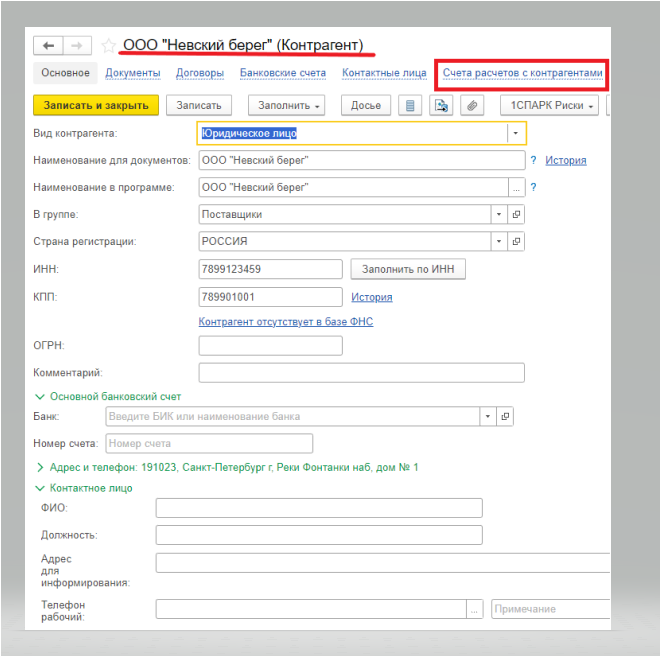Screen dimensions: 661x657
Task: Click the Наименование для документов field
Action: 362,161
